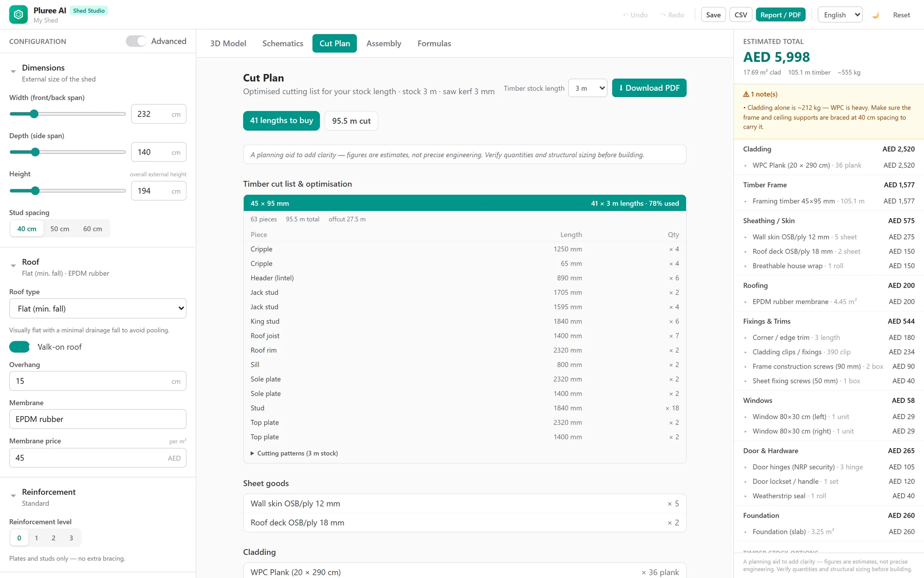Expand EPDM rubber membrane line arrow
The width and height of the screenshot is (924, 578).
point(746,302)
